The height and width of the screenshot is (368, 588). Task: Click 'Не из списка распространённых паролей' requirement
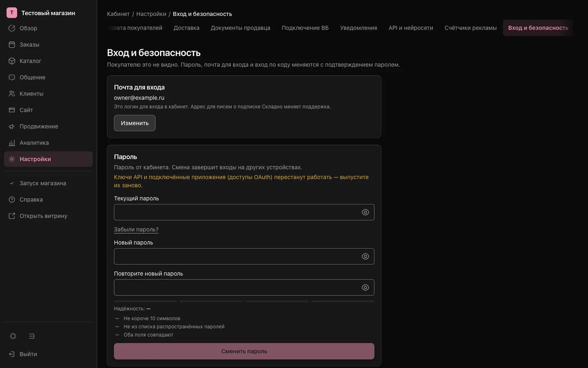point(174,327)
